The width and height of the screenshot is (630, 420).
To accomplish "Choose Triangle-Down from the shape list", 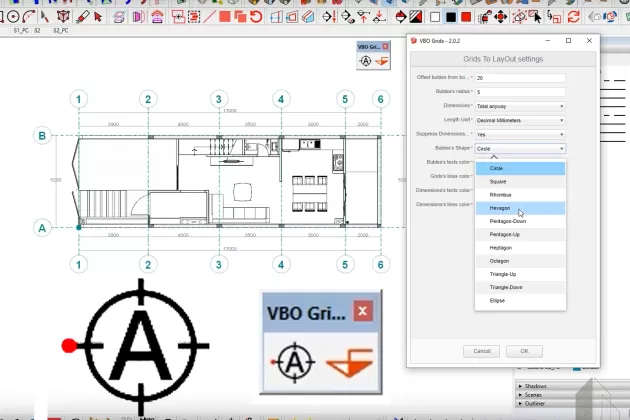I will [520, 287].
